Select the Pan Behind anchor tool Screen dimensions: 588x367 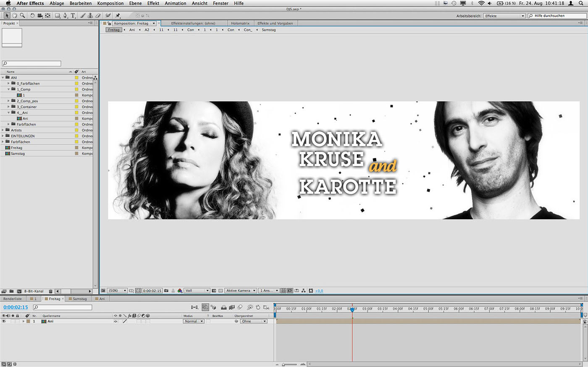(48, 16)
